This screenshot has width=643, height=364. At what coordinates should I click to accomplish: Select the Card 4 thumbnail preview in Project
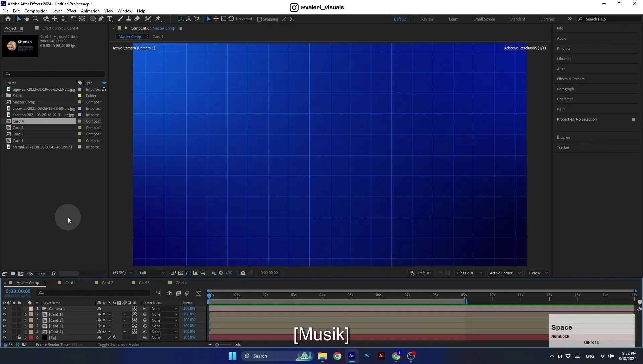pyautogui.click(x=20, y=46)
